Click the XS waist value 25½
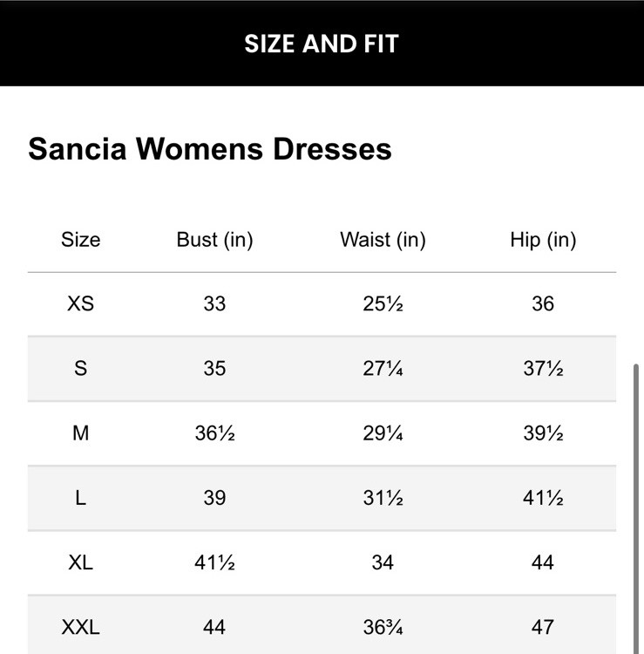Image resolution: width=644 pixels, height=654 pixels. point(383,303)
